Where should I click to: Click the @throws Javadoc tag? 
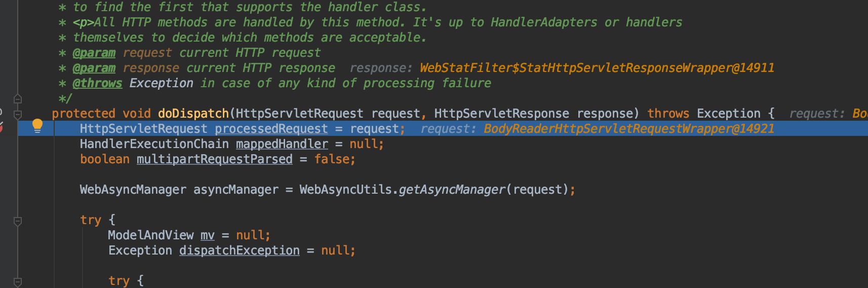click(x=98, y=83)
